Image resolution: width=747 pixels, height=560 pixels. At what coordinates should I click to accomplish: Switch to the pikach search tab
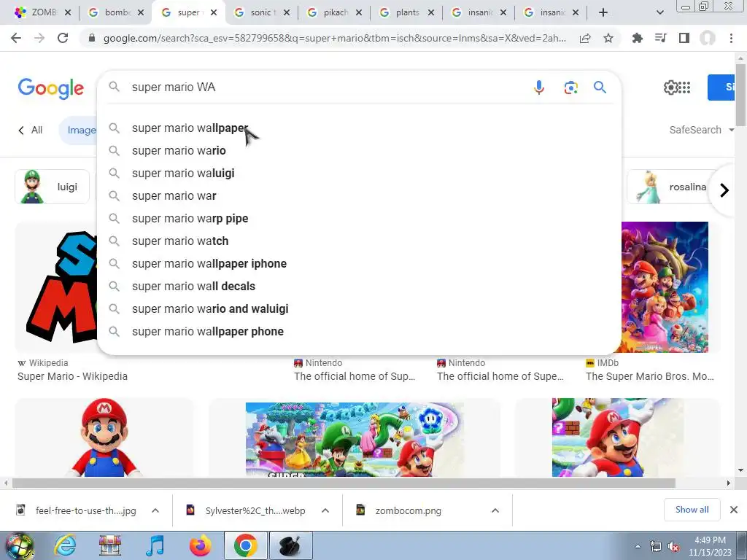click(335, 12)
